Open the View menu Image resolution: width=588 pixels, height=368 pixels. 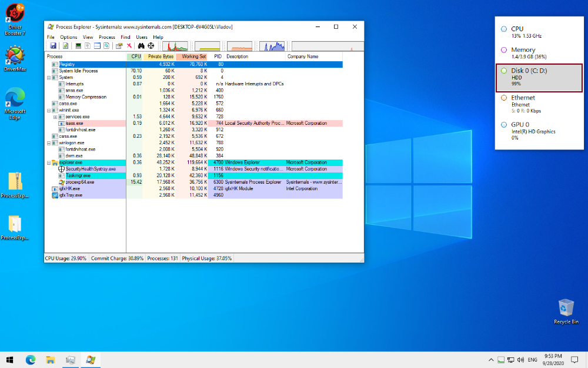pyautogui.click(x=88, y=37)
